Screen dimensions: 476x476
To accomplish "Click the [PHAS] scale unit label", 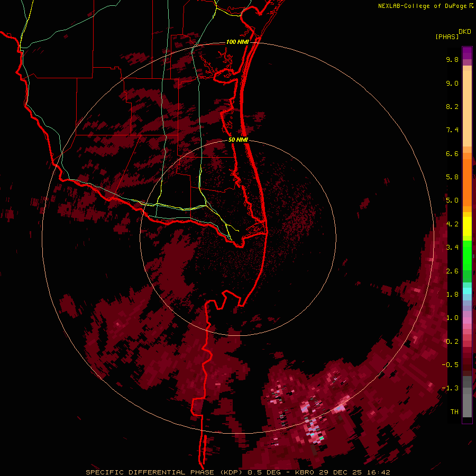I will [x=447, y=36].
